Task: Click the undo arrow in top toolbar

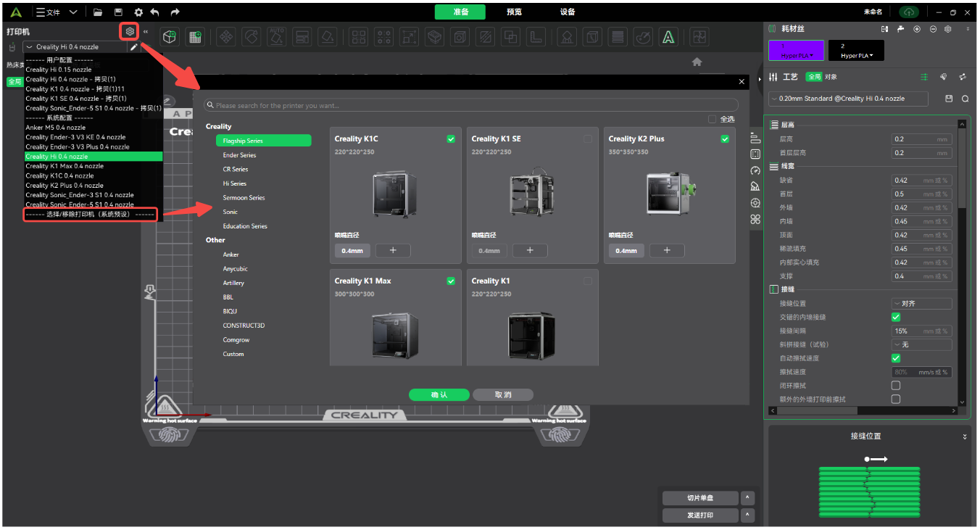Action: [x=155, y=12]
